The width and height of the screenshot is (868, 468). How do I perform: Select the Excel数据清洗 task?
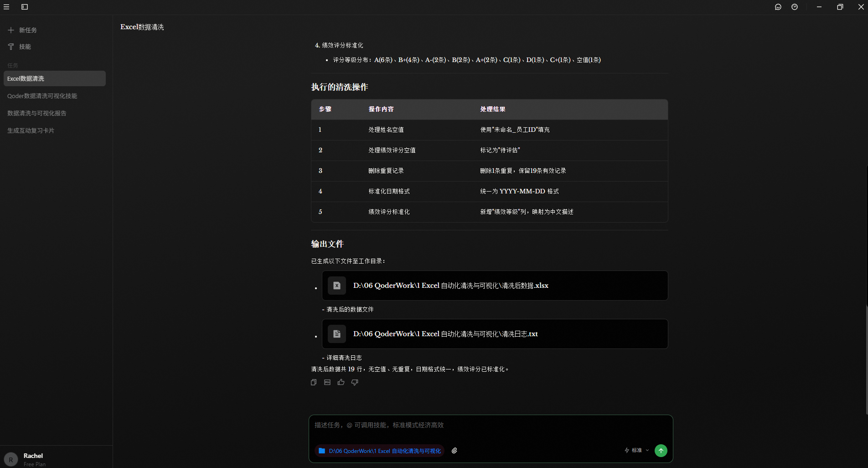pyautogui.click(x=55, y=78)
